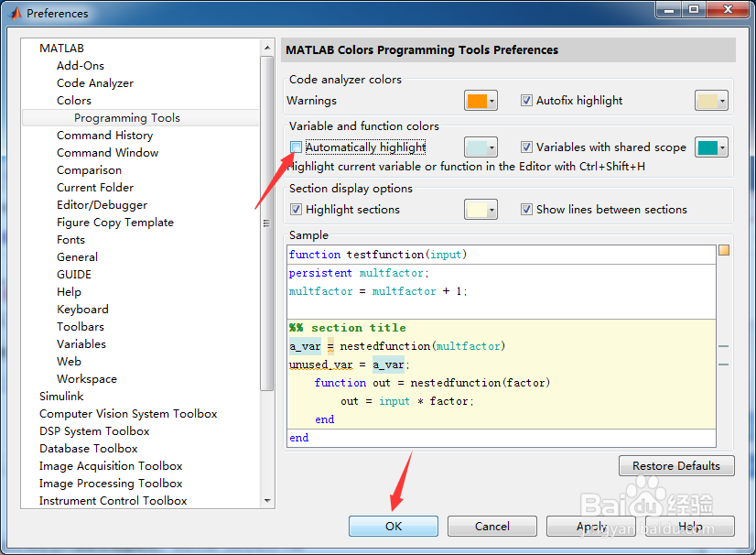Select Database Toolbox

pyautogui.click(x=89, y=449)
